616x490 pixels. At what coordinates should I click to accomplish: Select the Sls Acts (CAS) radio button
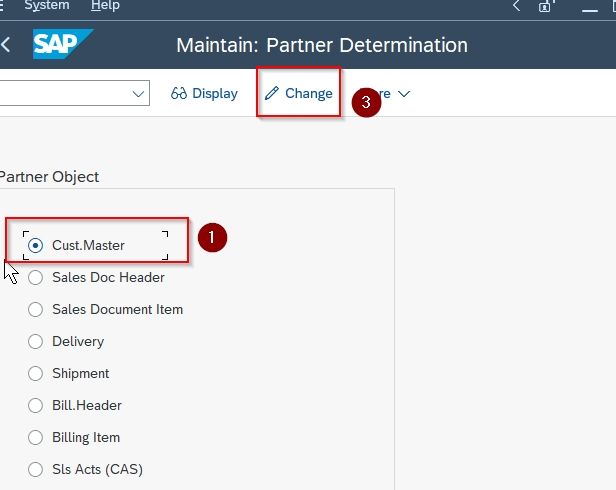(35, 469)
